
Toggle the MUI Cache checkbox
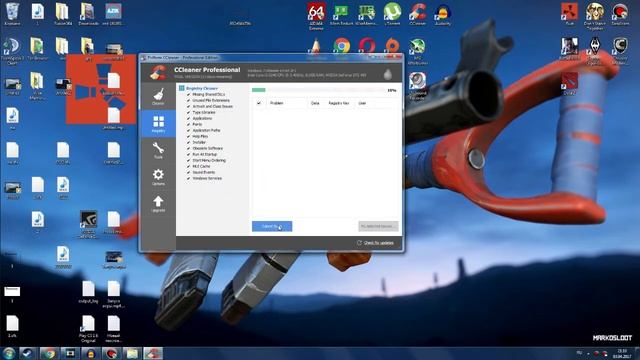189,166
